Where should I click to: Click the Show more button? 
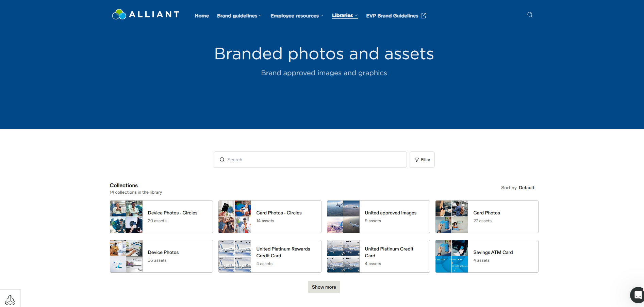(x=324, y=287)
